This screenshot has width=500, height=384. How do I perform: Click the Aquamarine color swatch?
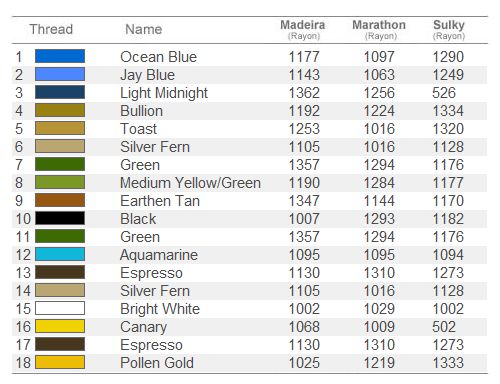[x=60, y=254]
